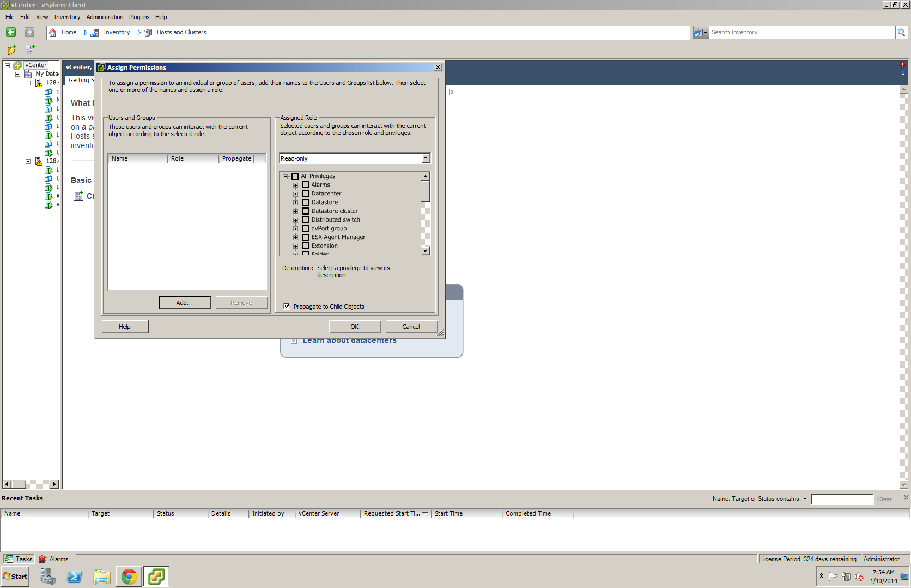
Task: Open the Administration menu
Action: click(105, 17)
